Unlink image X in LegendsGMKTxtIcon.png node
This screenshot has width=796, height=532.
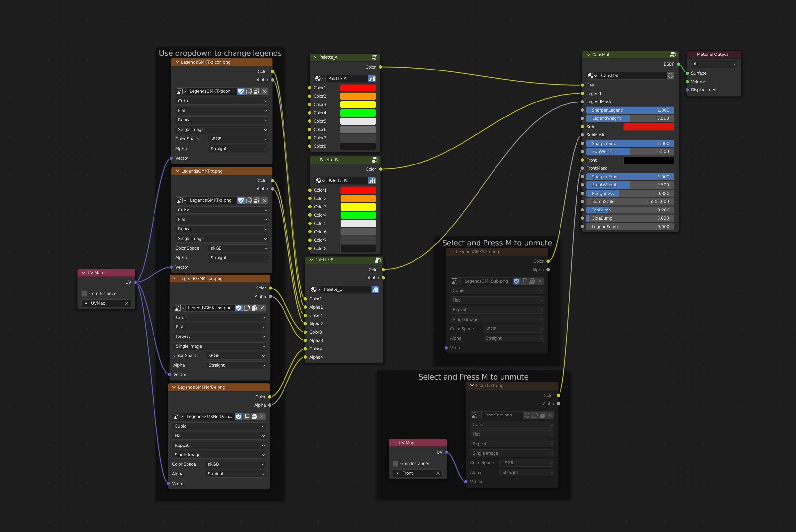[x=265, y=91]
